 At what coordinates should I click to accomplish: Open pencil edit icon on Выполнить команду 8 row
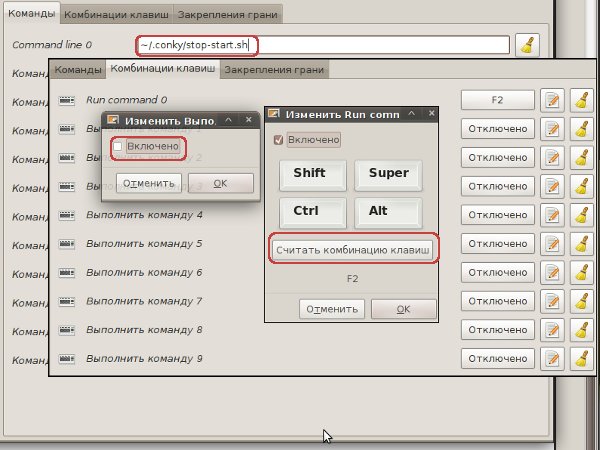[552, 330]
